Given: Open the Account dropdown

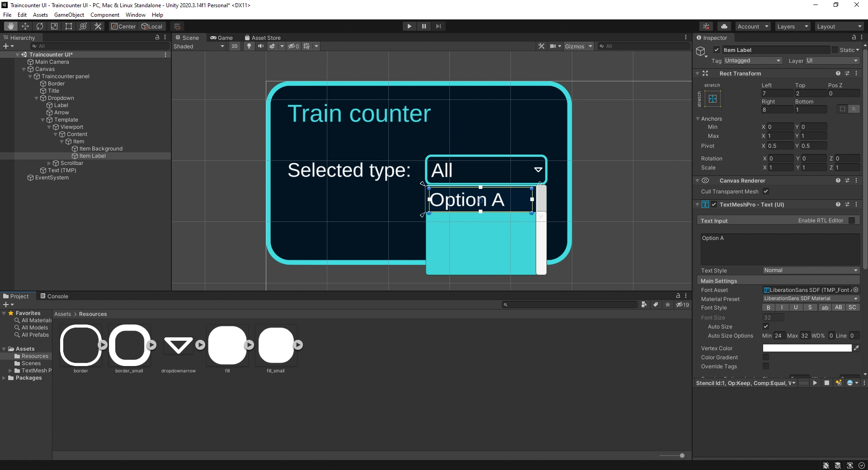Looking at the screenshot, I should point(753,26).
